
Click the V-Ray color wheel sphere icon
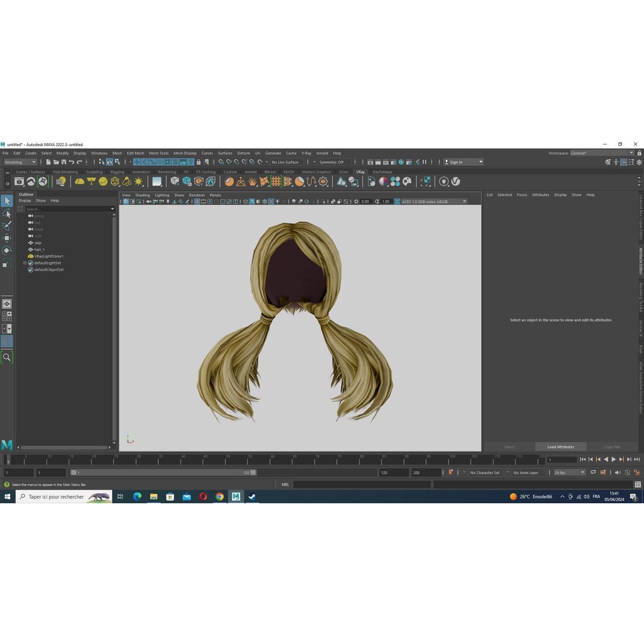(383, 181)
